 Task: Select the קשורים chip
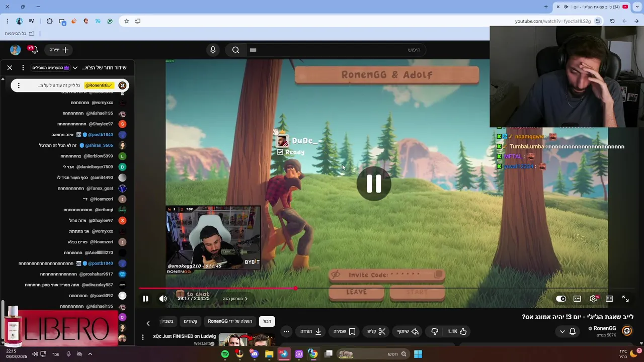[x=190, y=321]
